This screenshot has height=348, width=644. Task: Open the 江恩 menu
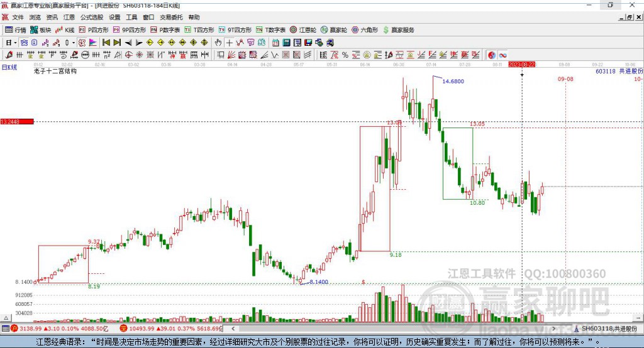click(x=69, y=17)
